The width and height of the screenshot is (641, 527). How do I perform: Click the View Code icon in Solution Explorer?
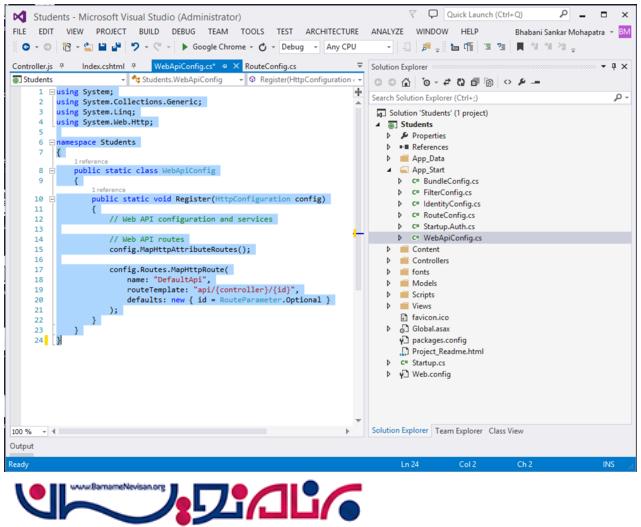tap(507, 82)
